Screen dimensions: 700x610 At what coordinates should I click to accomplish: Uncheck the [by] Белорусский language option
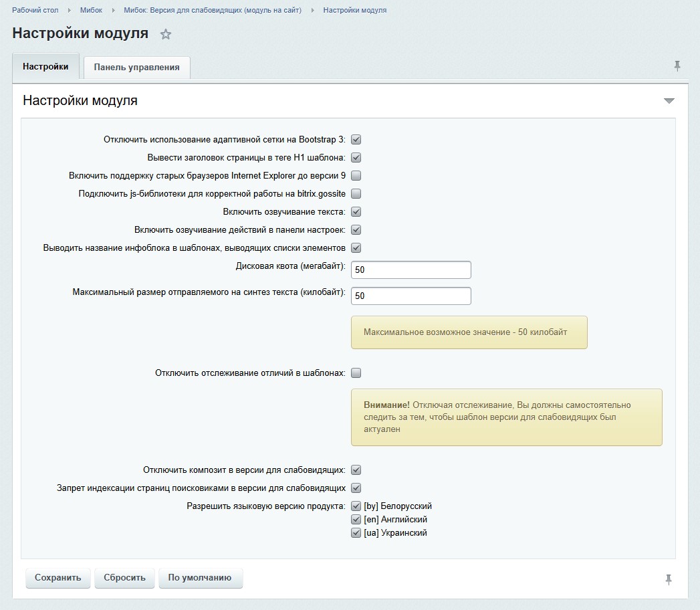356,506
